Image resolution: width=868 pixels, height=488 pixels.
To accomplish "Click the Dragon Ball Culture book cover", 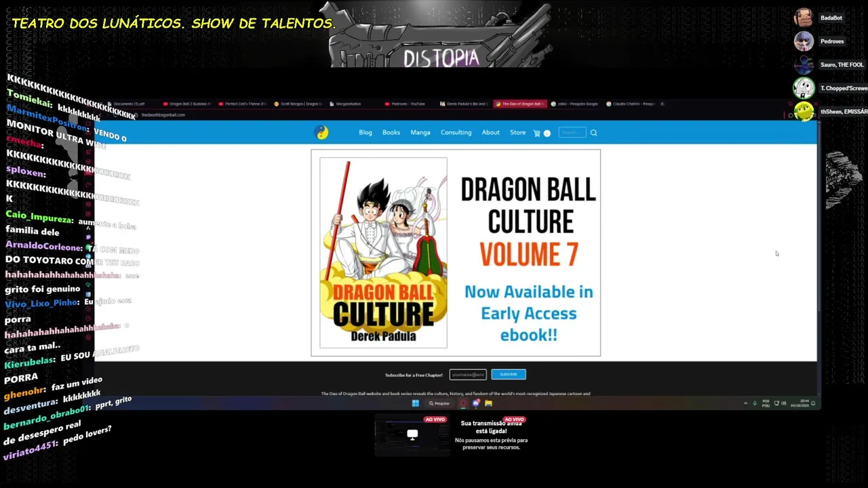I will click(x=383, y=253).
